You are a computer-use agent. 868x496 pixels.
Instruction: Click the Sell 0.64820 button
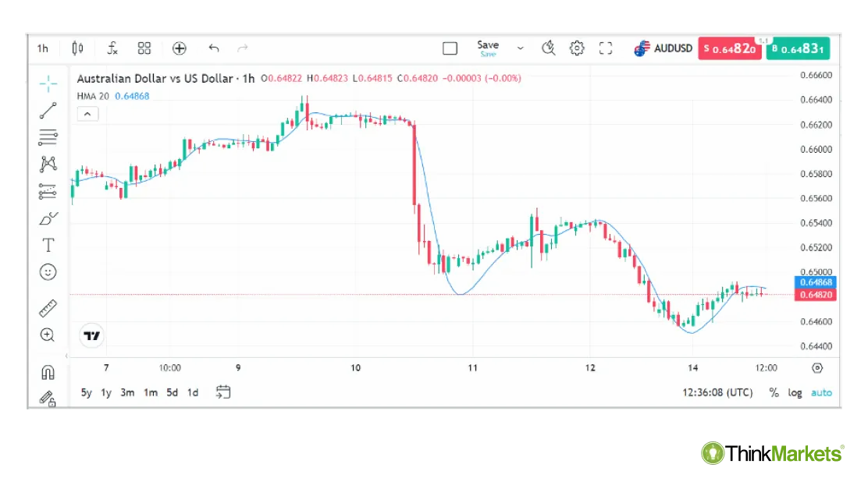point(730,48)
